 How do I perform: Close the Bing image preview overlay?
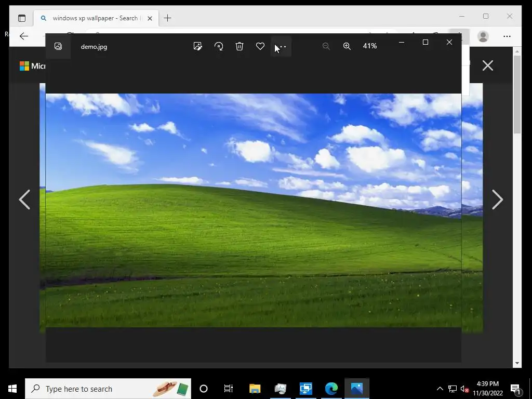[488, 65]
